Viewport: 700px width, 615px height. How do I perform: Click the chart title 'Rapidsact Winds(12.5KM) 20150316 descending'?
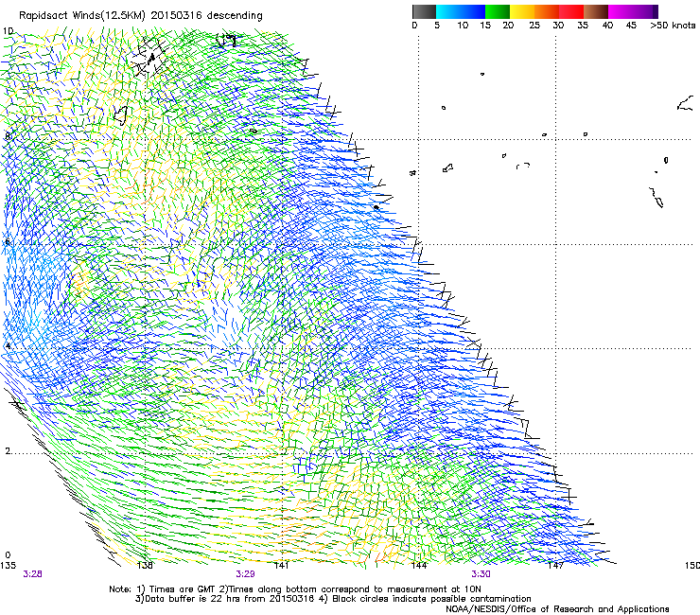tap(141, 16)
